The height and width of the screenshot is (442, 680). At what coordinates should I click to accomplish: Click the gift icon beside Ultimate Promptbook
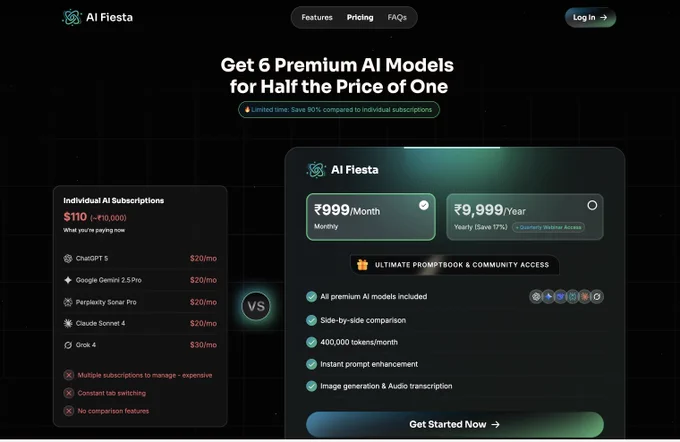click(362, 265)
